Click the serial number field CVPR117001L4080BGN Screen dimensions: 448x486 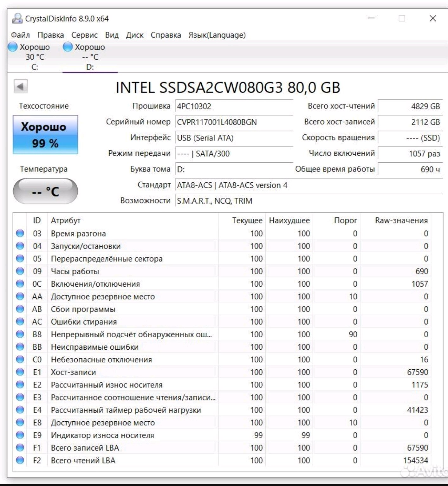point(234,122)
